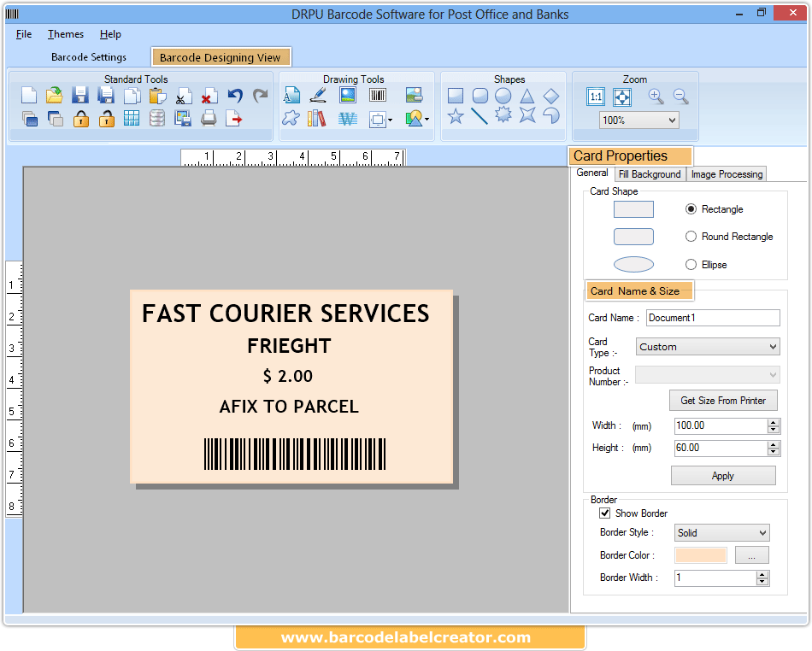Select the diagonal line shape tool
This screenshot has height=651, width=812.
[x=480, y=116]
